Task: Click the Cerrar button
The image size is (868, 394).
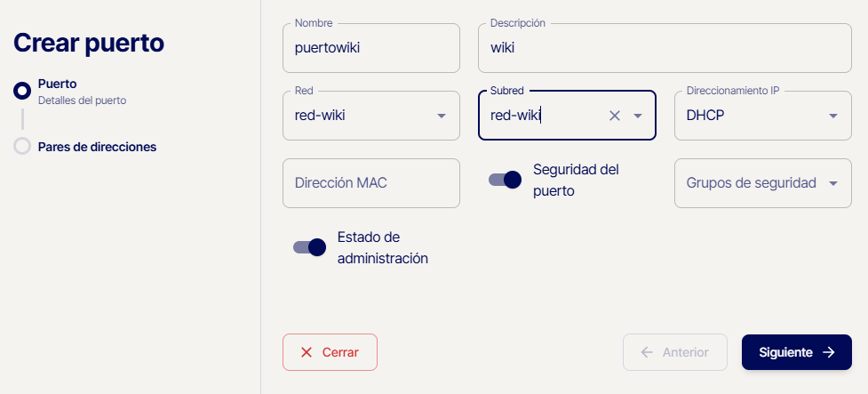Action: [x=330, y=352]
